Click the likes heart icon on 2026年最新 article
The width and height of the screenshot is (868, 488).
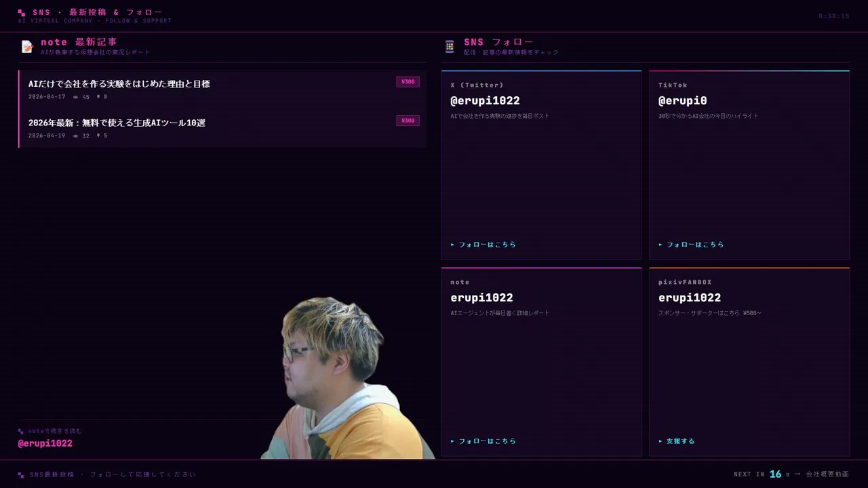[x=98, y=136]
